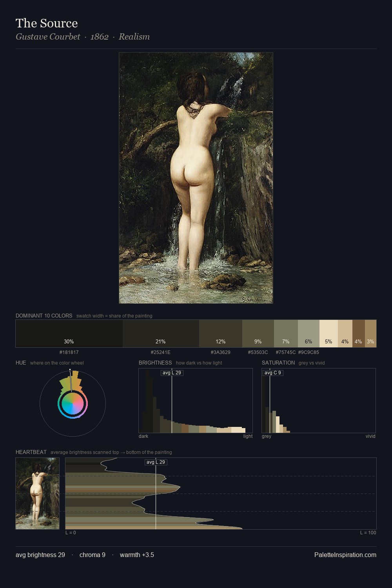The image size is (392, 588).
Task: Click hex code #25241E label
Action: 161,352
